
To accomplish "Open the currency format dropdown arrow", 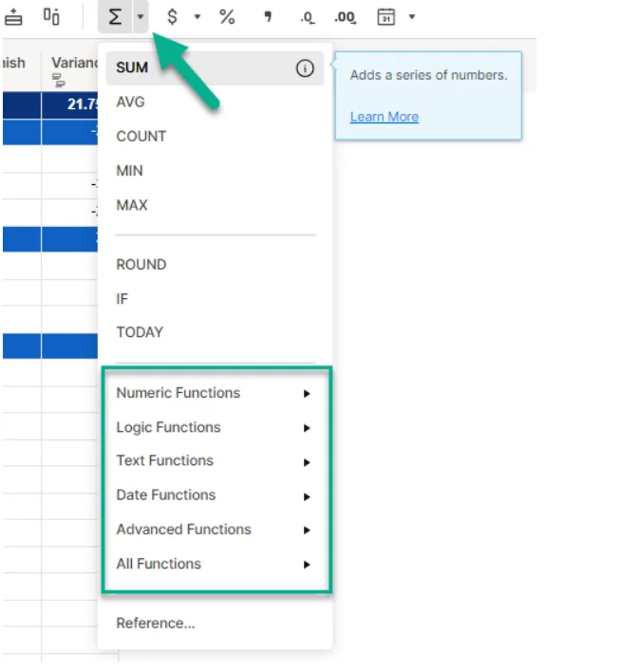I will tap(197, 17).
